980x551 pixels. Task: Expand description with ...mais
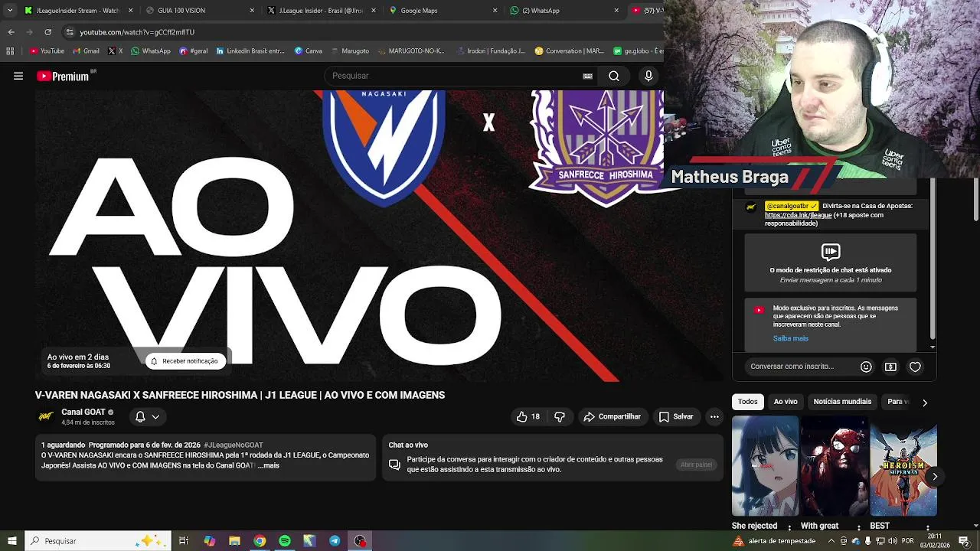coord(268,465)
